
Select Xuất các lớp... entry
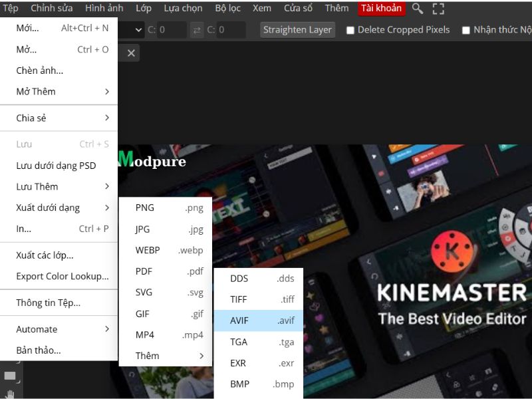pos(59,255)
